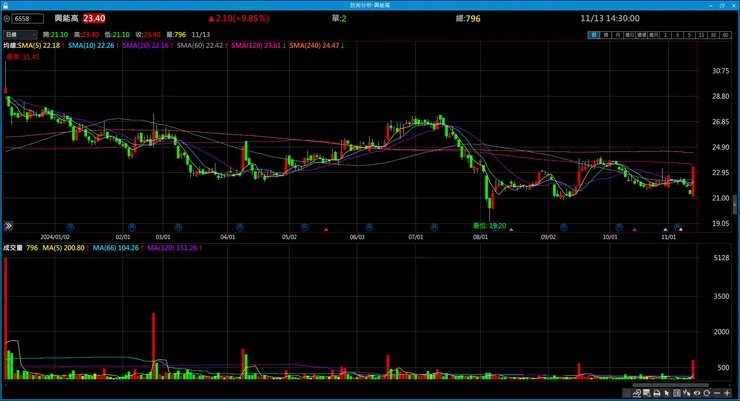Switch to the monthly (月) timeframe tab
740x401 pixels.
point(617,35)
